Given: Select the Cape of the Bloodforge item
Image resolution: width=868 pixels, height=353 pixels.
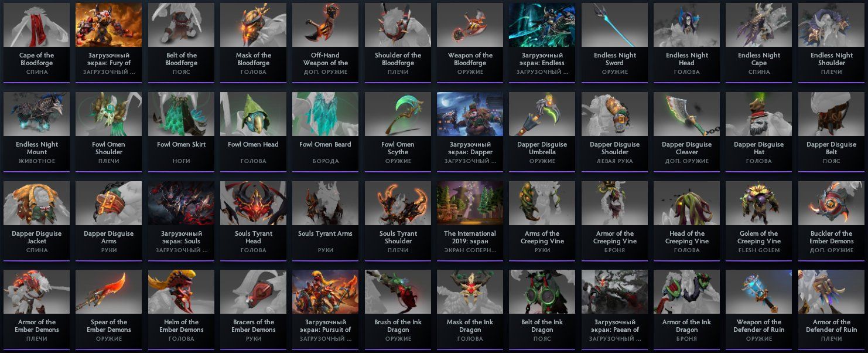Looking at the screenshot, I should [36, 42].
